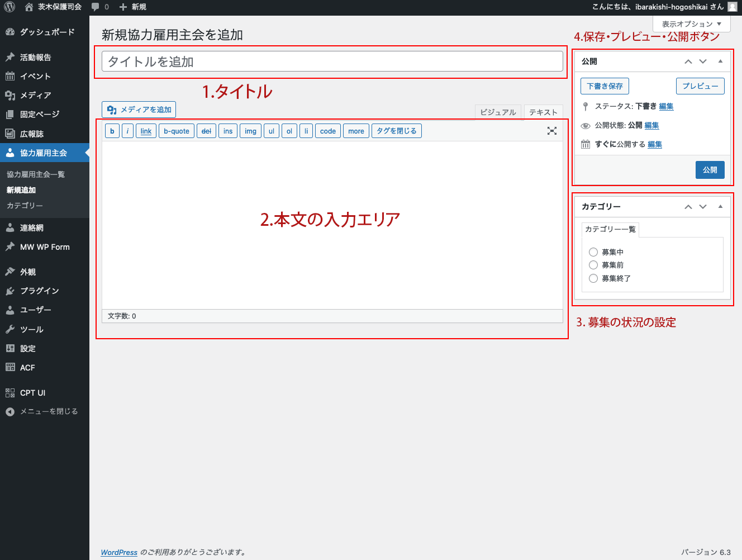
Task: Open 協力雇用主会一覧 from the sidebar menu
Action: click(36, 174)
